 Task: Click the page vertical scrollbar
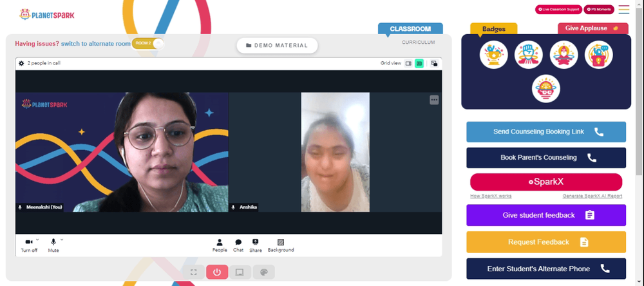640,90
